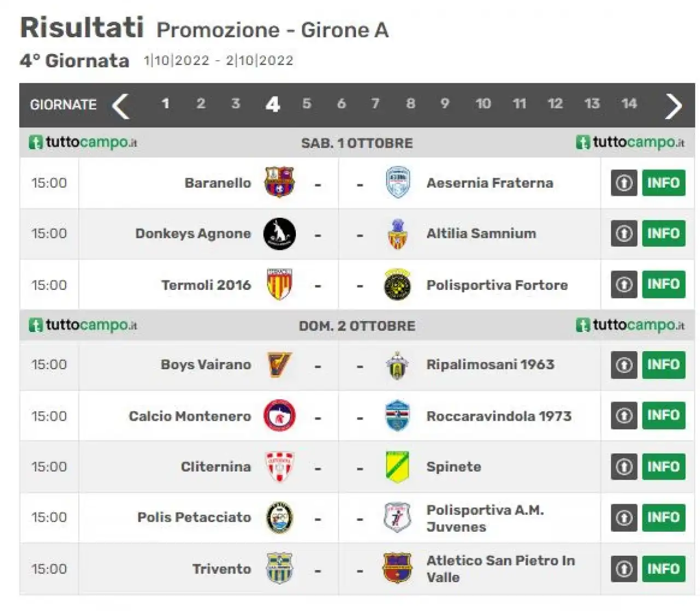This screenshot has width=700, height=611.
Task: Switch to giornata 1
Action: click(165, 104)
